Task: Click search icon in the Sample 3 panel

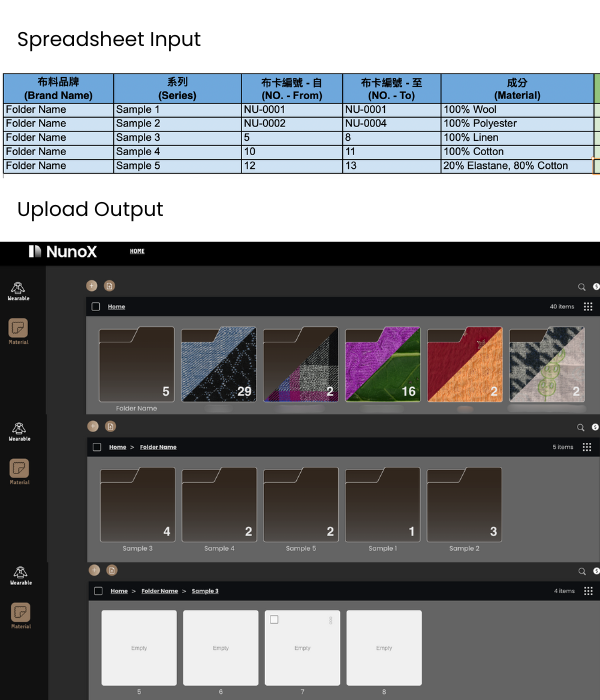Action: 582,571
